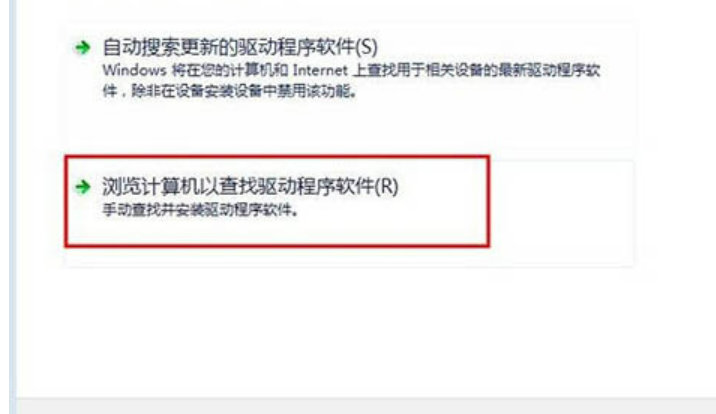Screen dimensions: 716x414
Task: Click green arrow beside 浏览计算机以查找驱动程序软件
Action: tap(83, 186)
